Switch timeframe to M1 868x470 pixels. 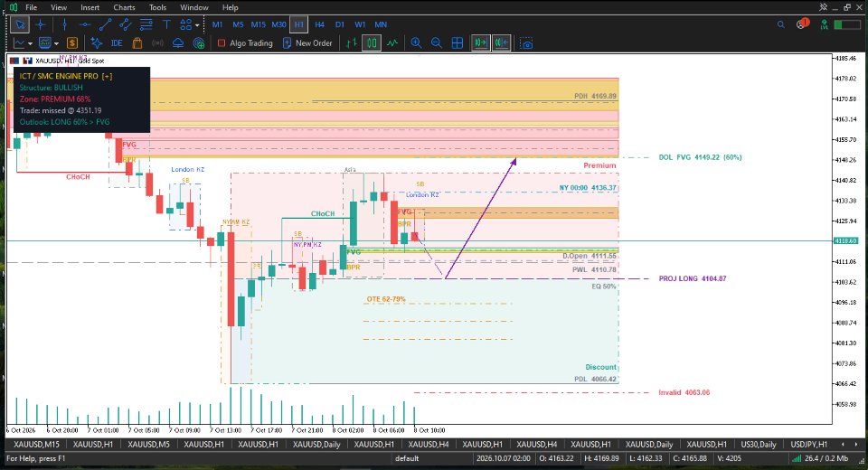coord(217,24)
